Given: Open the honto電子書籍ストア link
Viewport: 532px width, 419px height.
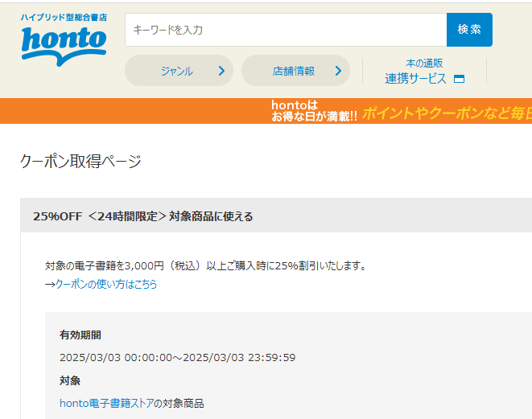Looking at the screenshot, I should pos(107,403).
